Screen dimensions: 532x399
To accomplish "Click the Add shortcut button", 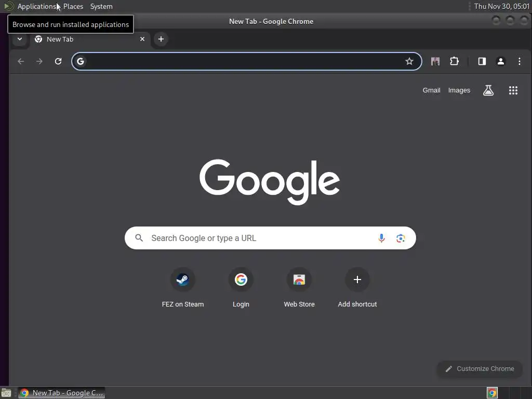I will (x=357, y=288).
